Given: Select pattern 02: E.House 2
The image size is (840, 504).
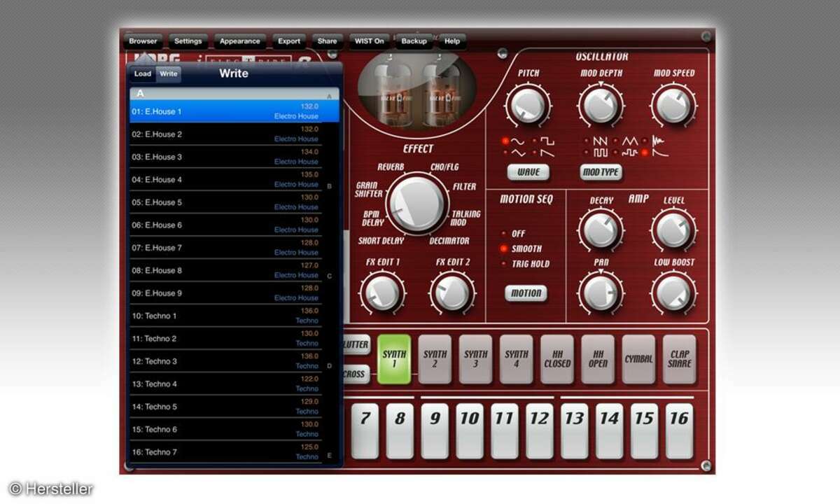Looking at the screenshot, I should pos(225,134).
